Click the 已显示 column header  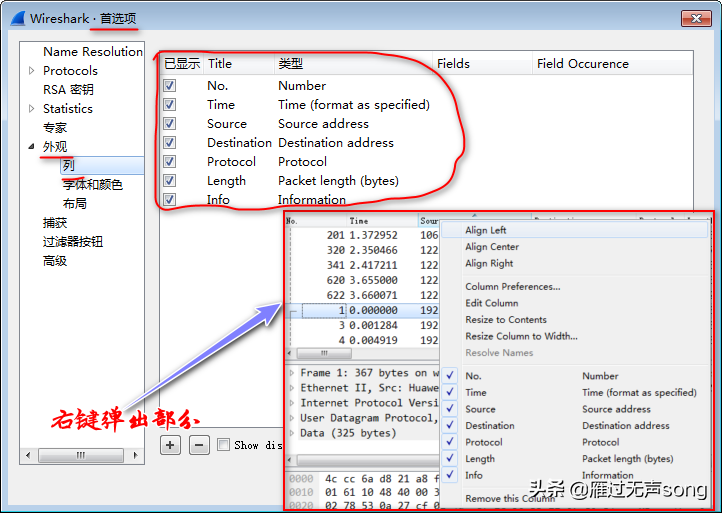(182, 64)
